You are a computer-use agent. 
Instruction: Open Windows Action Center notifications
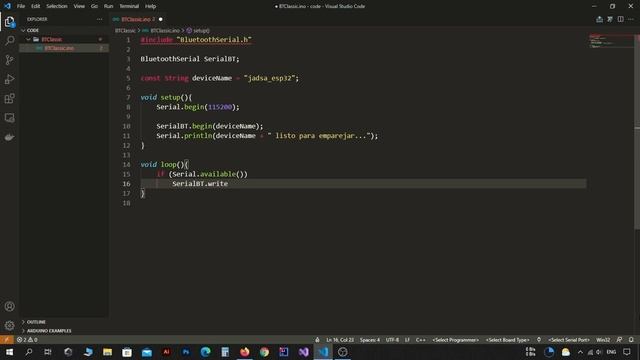[x=627, y=352]
